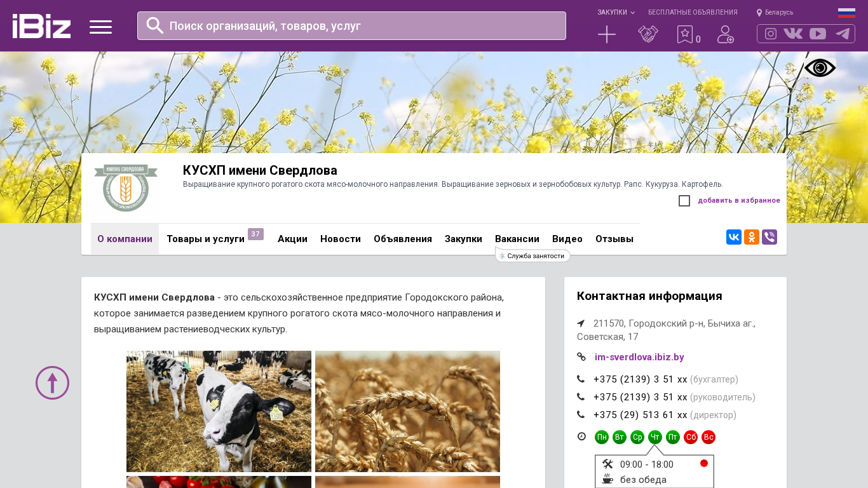Follow the im-sverdlova.ibiz.by website link
868x488 pixels.
click(x=639, y=357)
